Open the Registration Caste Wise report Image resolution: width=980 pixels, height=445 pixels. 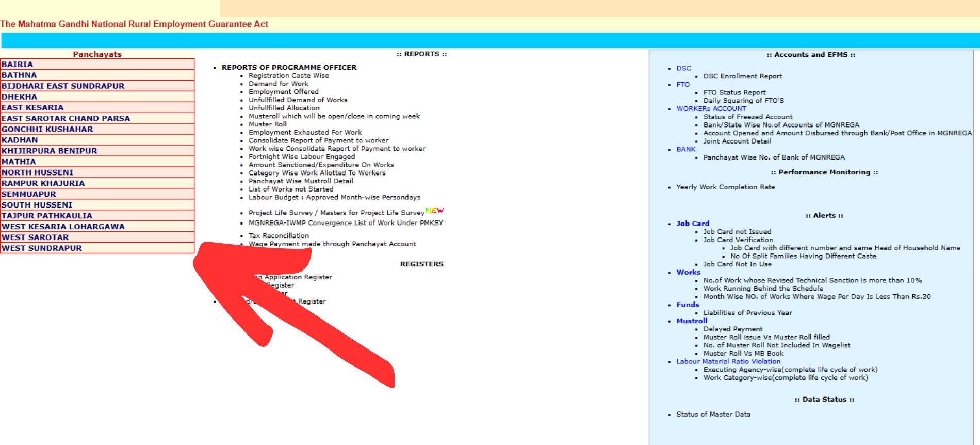(288, 75)
